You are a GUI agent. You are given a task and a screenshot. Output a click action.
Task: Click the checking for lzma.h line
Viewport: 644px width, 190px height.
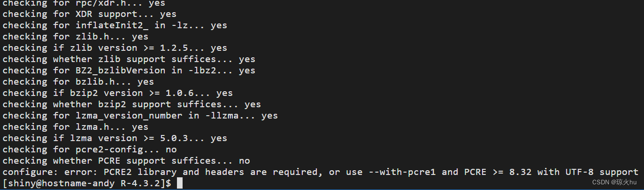(75, 127)
